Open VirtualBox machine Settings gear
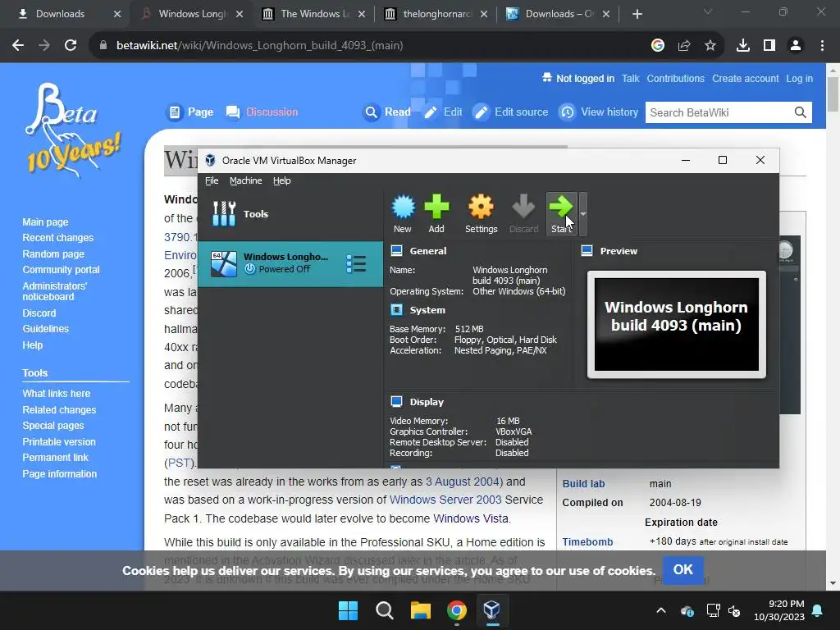The height and width of the screenshot is (630, 840). [481, 214]
